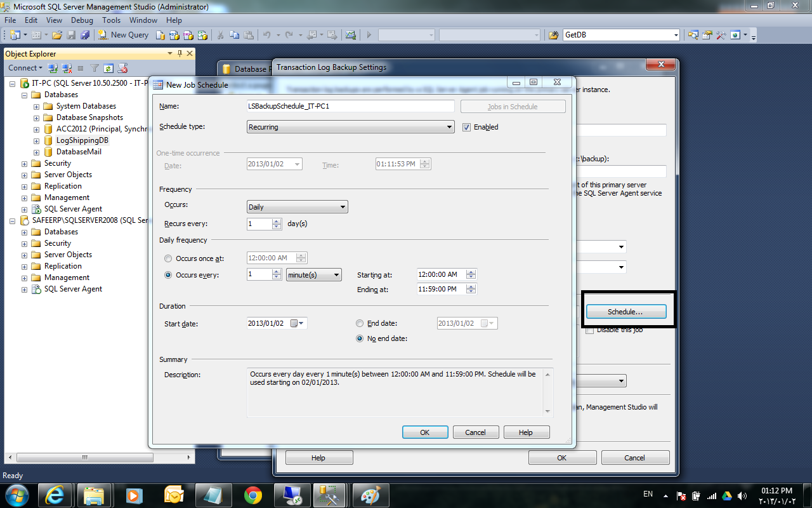Open the Schedule type dropdown
Screen dimensions: 812x508
pyautogui.click(x=350, y=127)
